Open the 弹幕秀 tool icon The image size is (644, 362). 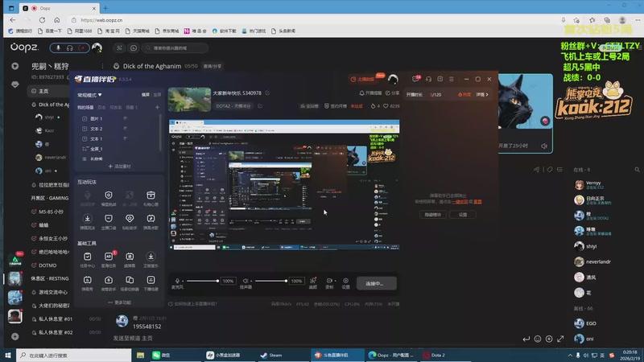point(88,280)
